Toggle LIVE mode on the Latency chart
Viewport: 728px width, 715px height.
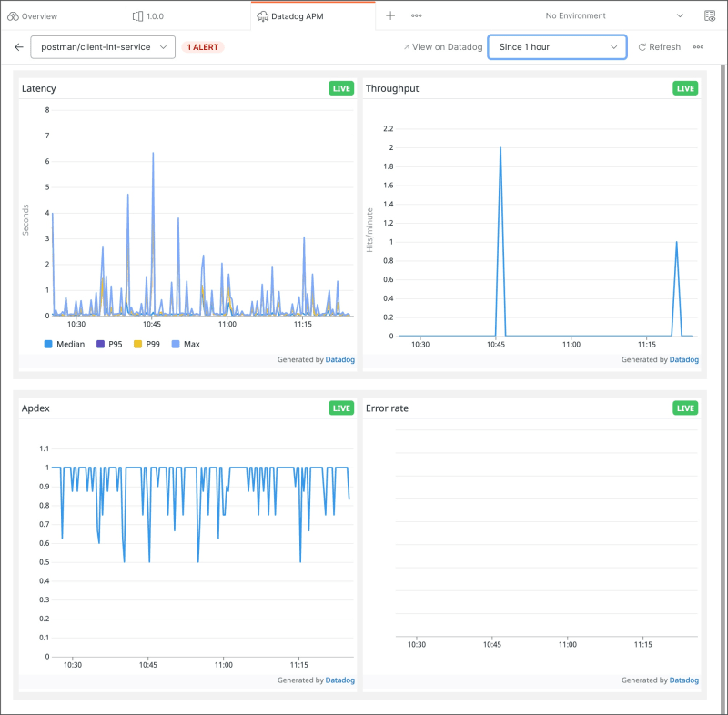click(340, 87)
